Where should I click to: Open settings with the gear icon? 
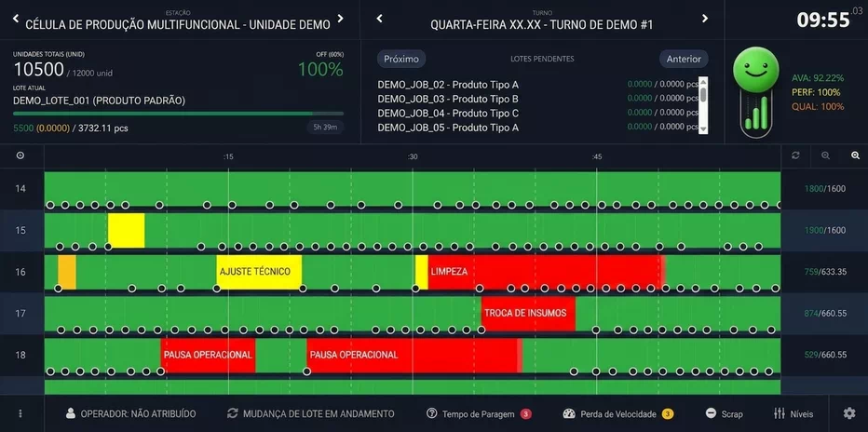[849, 413]
